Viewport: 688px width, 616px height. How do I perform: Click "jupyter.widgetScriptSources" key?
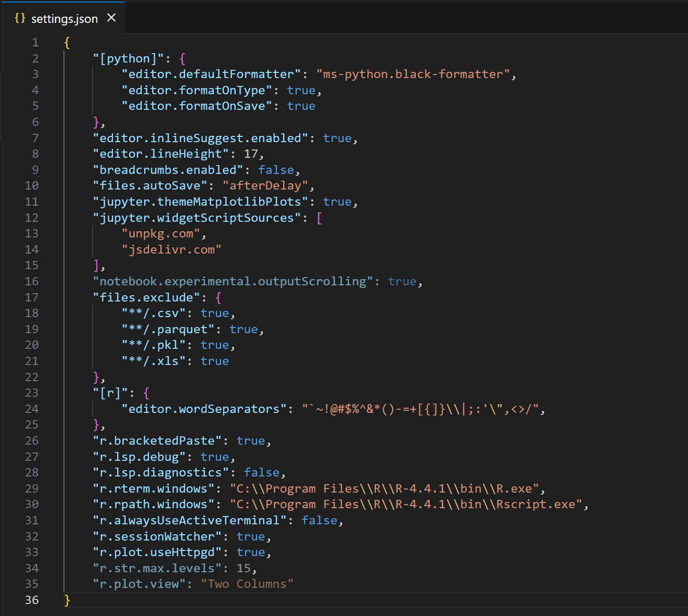click(197, 218)
